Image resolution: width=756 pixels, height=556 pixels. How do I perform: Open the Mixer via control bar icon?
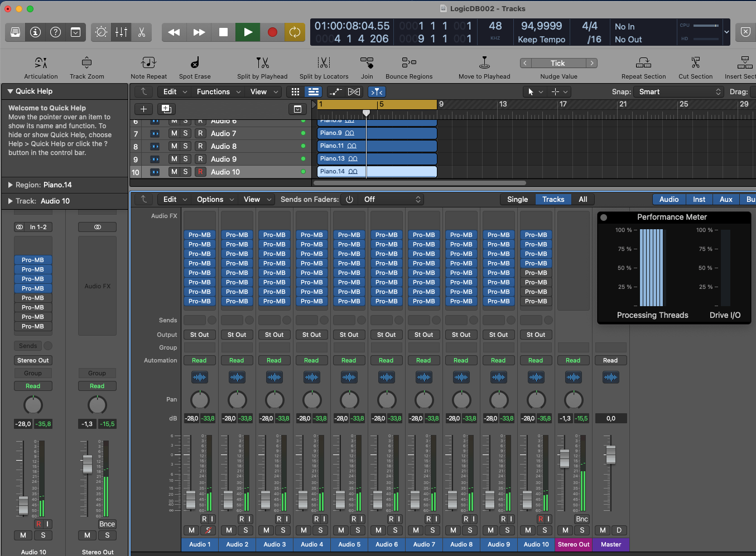pyautogui.click(x=121, y=32)
